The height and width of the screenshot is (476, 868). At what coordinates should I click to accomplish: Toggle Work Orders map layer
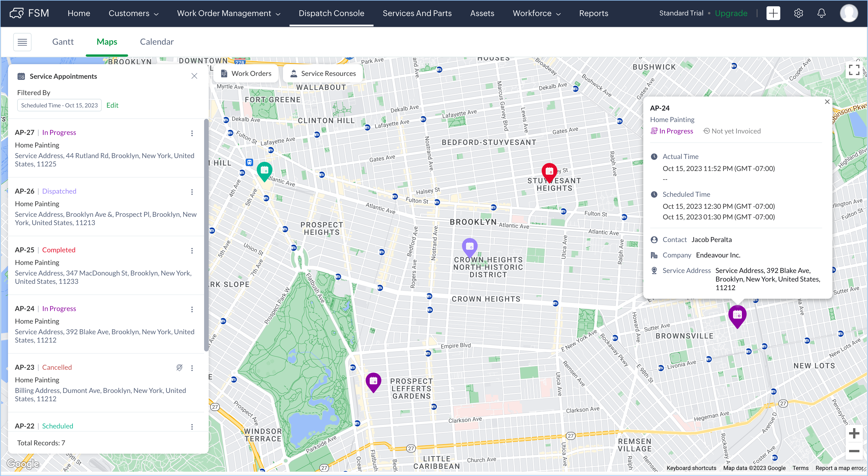pyautogui.click(x=246, y=73)
